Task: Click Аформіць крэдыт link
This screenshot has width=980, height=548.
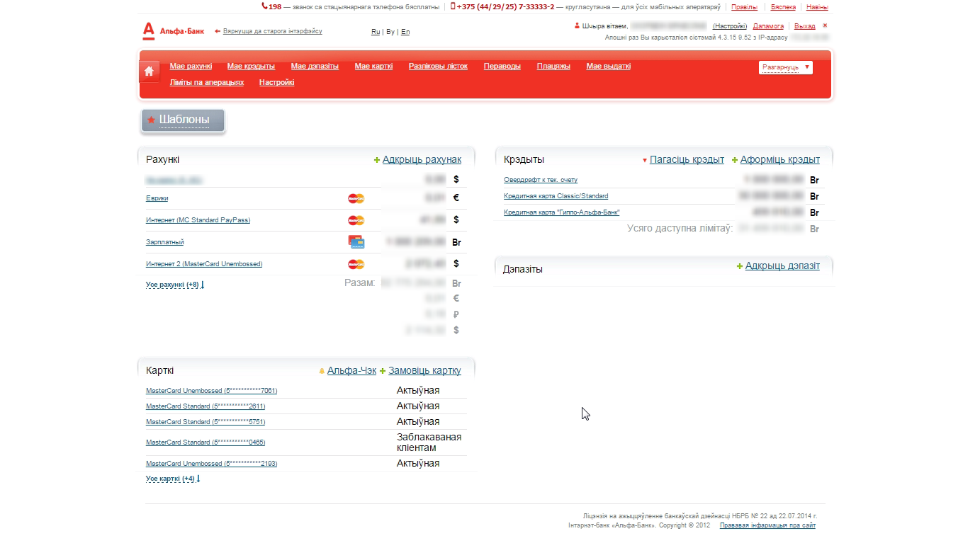Action: (780, 159)
